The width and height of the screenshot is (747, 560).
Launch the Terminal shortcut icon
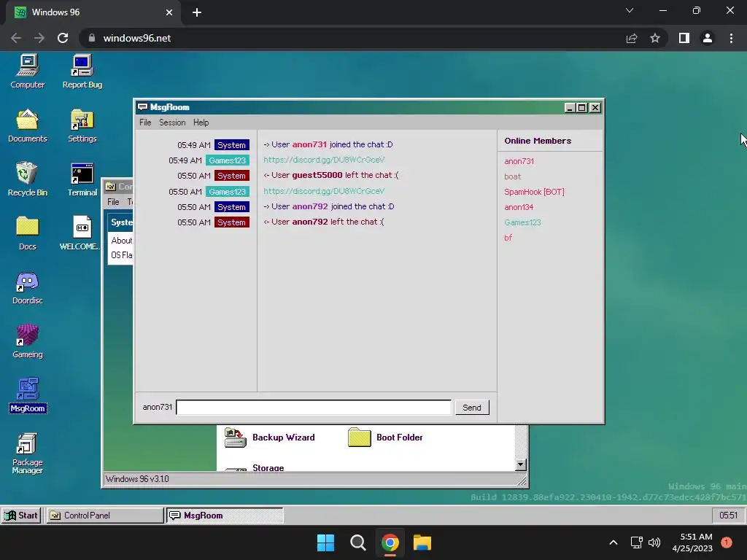point(82,179)
